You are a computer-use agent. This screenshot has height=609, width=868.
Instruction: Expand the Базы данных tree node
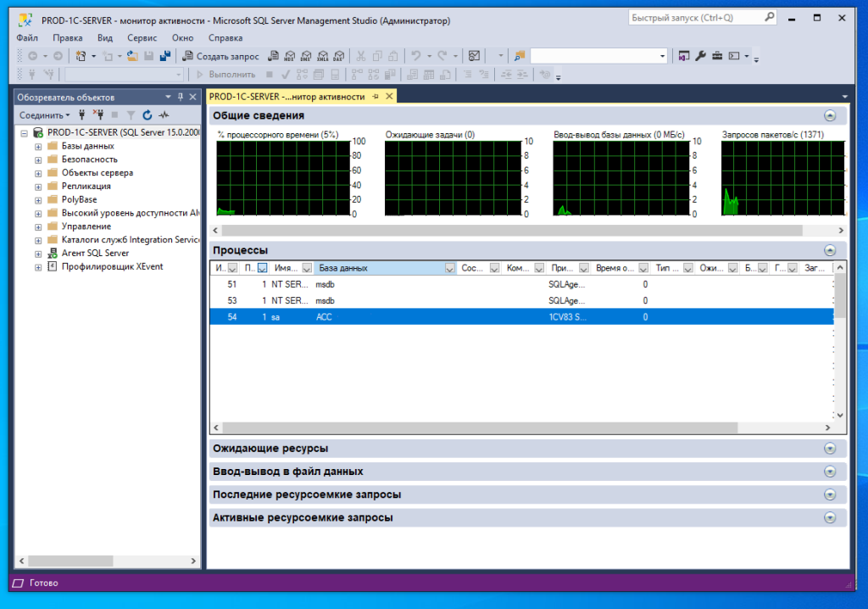(38, 146)
